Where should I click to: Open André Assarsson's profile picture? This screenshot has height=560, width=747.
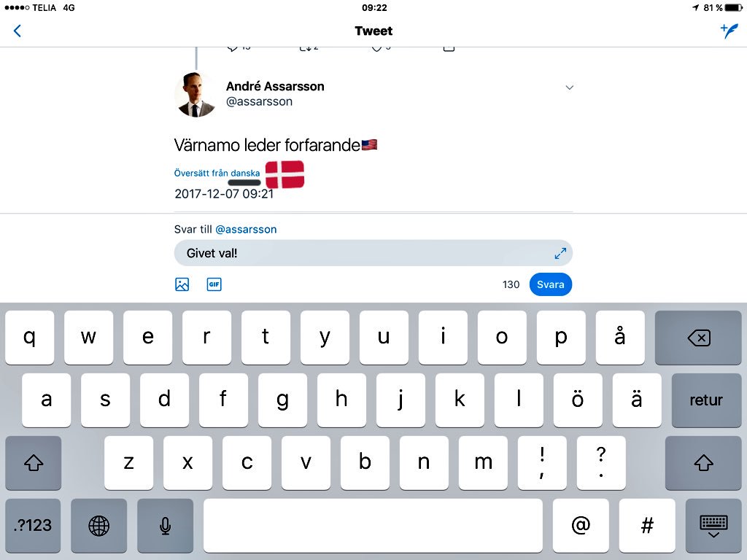point(196,94)
